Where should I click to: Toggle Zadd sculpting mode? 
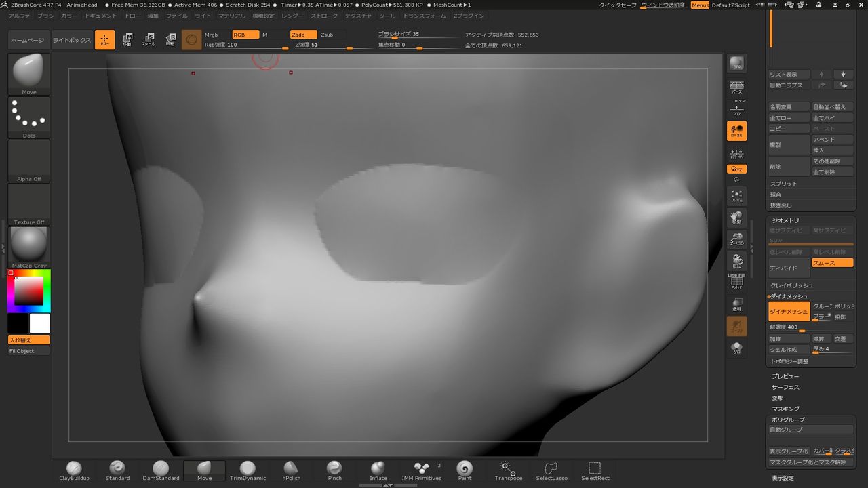pos(303,34)
